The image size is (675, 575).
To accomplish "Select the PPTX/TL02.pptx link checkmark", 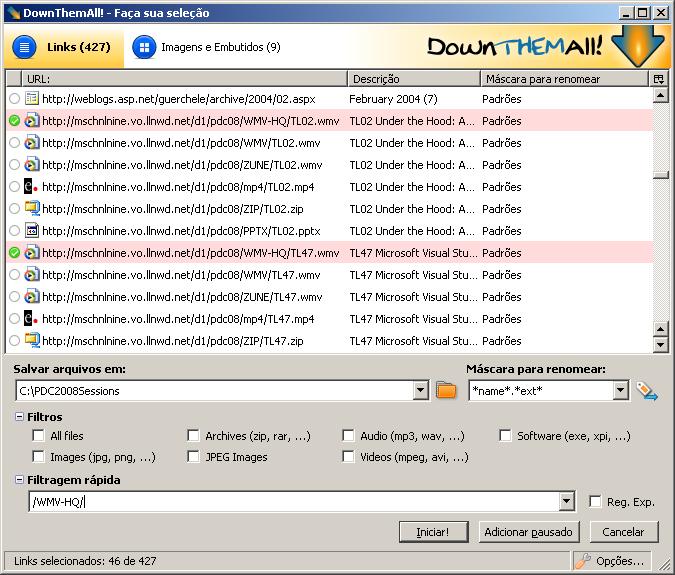I will point(14,231).
